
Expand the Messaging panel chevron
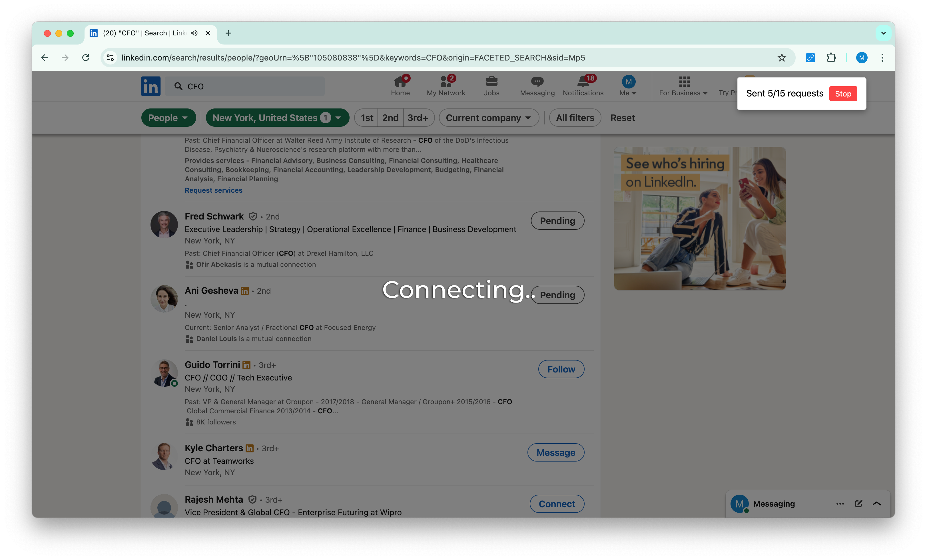click(x=876, y=503)
